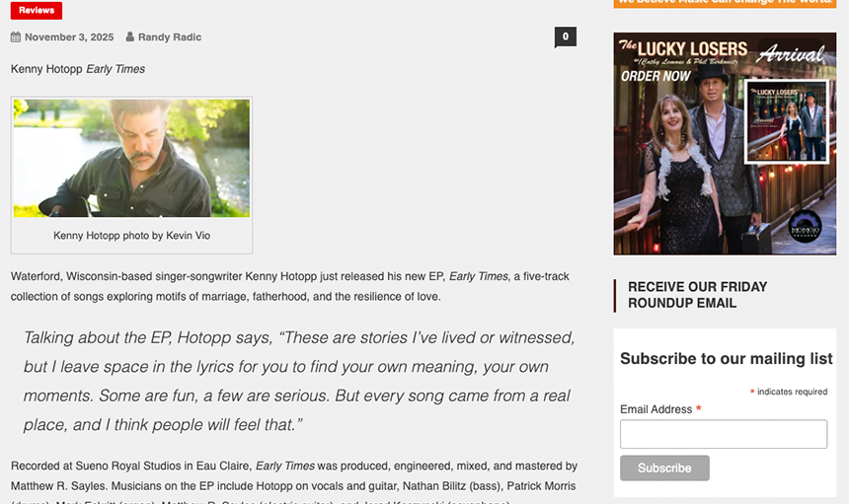Click the orange banner at top of sidebar
Viewport: 849px width, 504px height.
[725, 4]
